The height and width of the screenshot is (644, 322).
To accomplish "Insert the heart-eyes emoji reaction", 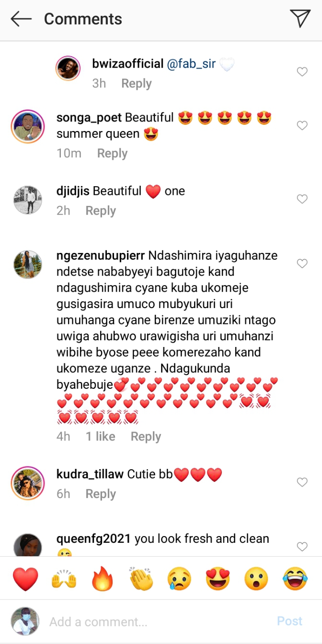I will [x=218, y=579].
